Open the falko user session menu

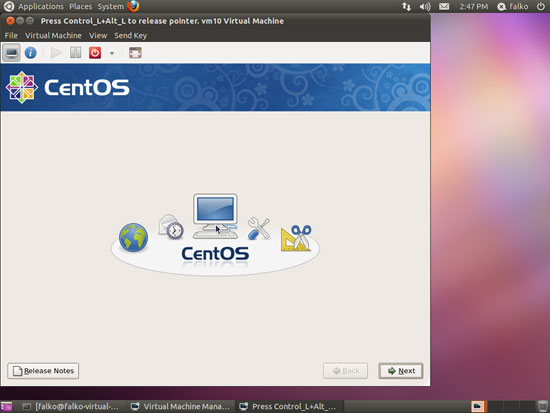coord(513,6)
